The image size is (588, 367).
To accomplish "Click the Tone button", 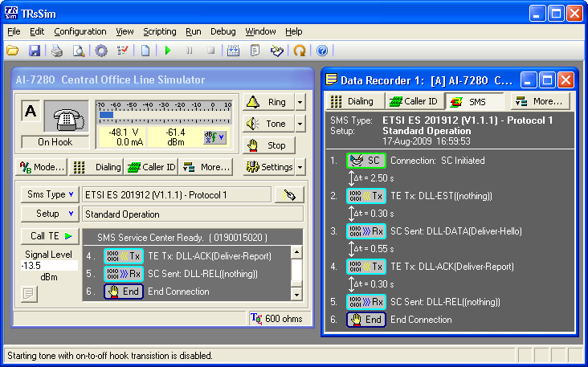I will [268, 124].
